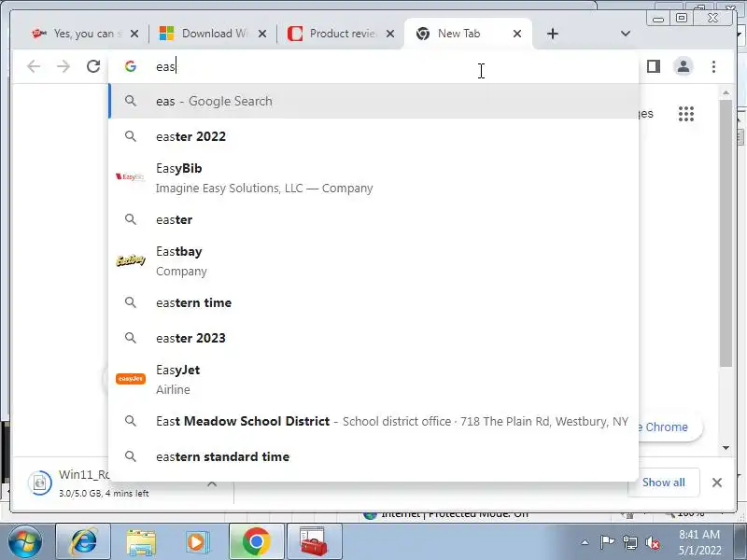The width and height of the screenshot is (747, 560).
Task: Click the page scrollbar down arrow
Action: point(726,448)
